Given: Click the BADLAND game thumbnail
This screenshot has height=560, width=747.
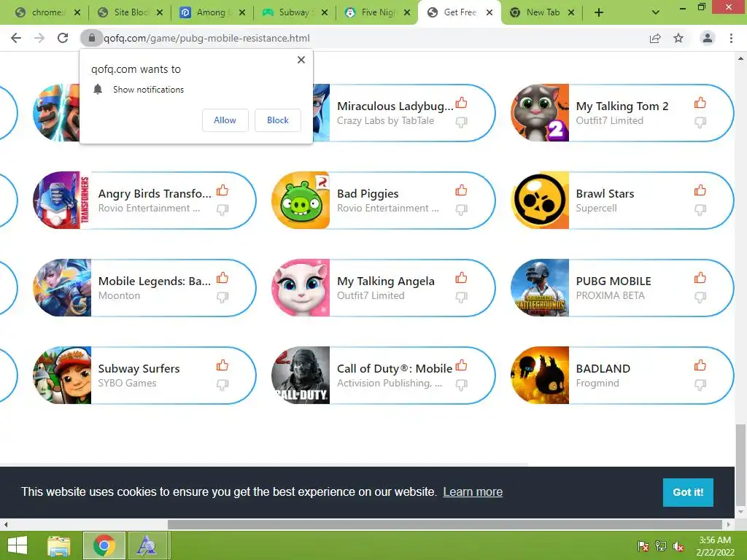Looking at the screenshot, I should click(x=540, y=376).
